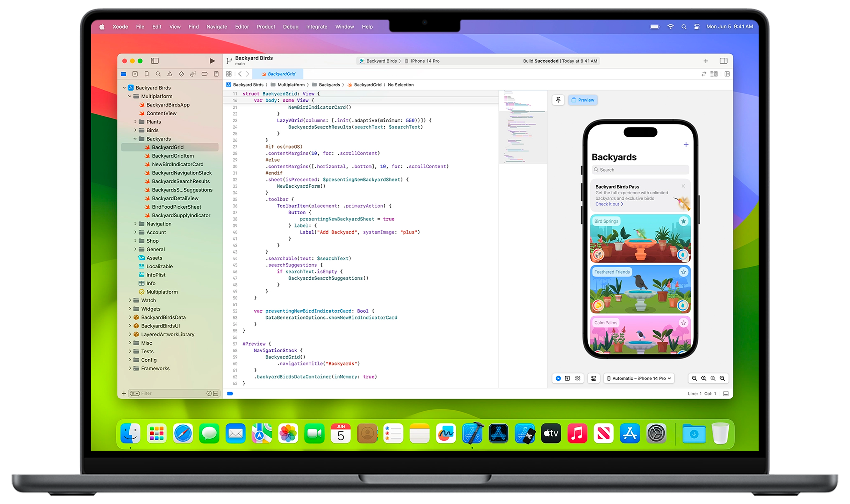
Task: Collapse the Multiplatform folder
Action: tap(130, 96)
